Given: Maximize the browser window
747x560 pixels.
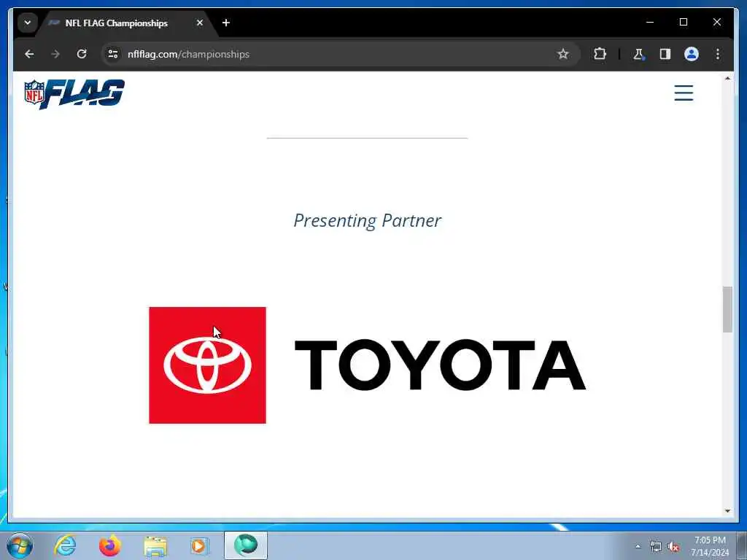Looking at the screenshot, I should click(683, 22).
